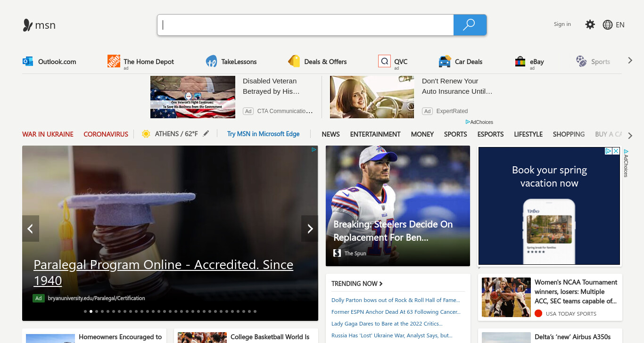Image resolution: width=644 pixels, height=343 pixels.
Task: Click the Sign in link
Action: pyautogui.click(x=562, y=24)
